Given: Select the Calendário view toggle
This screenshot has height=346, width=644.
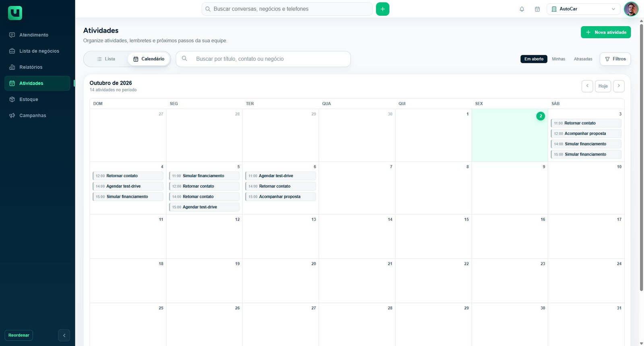Looking at the screenshot, I should pyautogui.click(x=149, y=59).
